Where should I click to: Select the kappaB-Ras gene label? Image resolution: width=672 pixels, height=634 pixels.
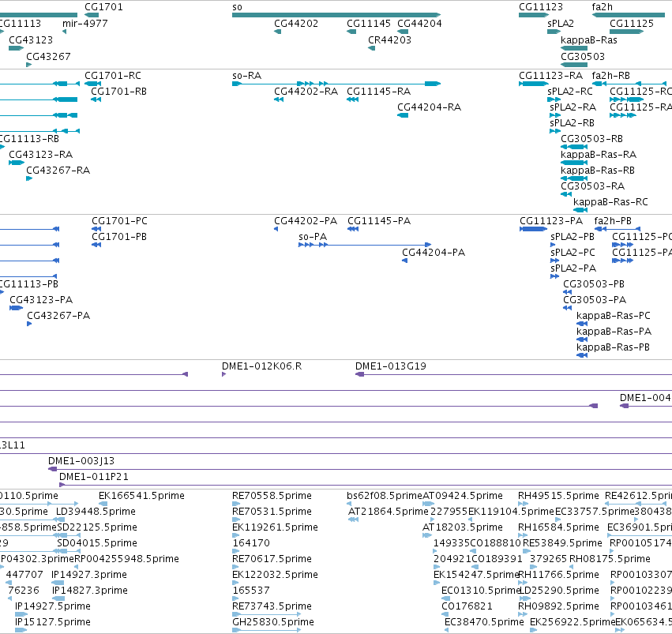[588, 39]
